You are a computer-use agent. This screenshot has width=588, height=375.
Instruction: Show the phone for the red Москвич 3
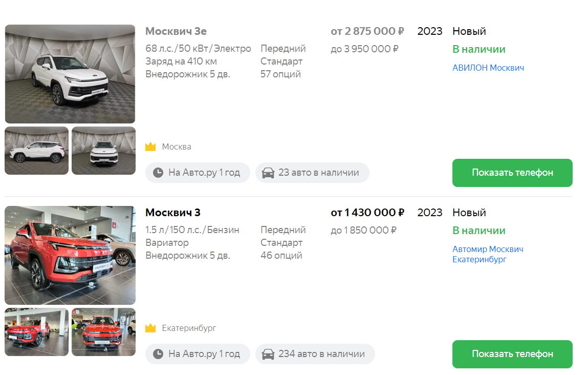pyautogui.click(x=512, y=354)
